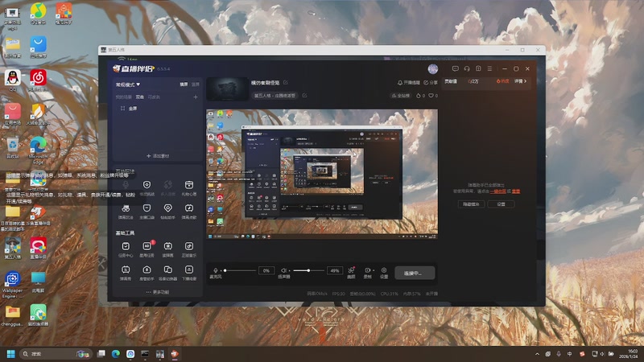The height and width of the screenshot is (362, 644).
Task: Click the speaker 49% value box
Action: coord(335,270)
